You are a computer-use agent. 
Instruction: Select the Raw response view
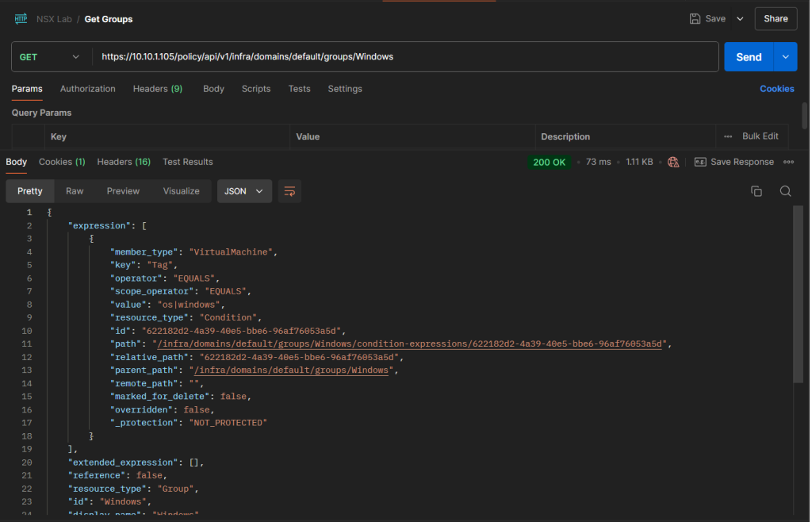tap(75, 191)
